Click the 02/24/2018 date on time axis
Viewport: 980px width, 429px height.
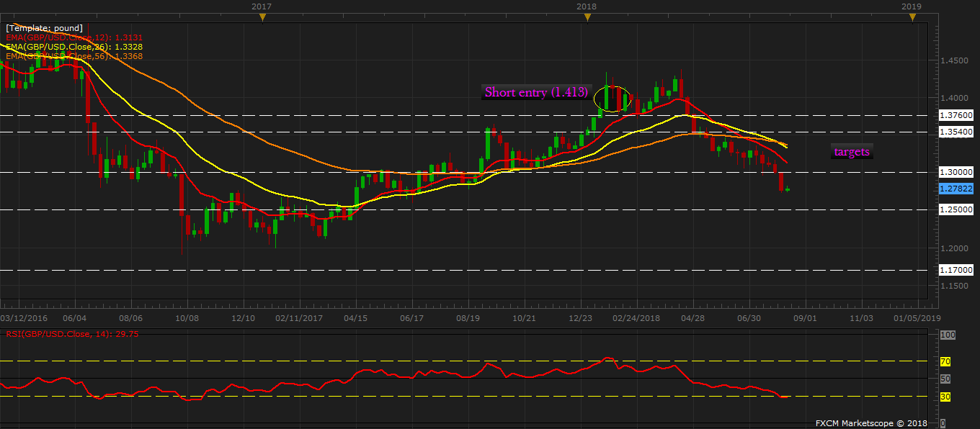(x=636, y=317)
